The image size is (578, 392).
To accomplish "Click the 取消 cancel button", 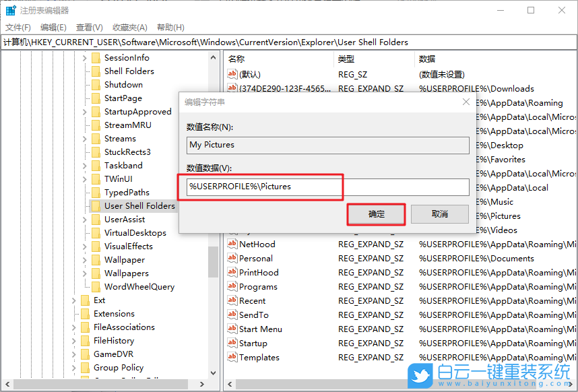I will click(x=440, y=214).
